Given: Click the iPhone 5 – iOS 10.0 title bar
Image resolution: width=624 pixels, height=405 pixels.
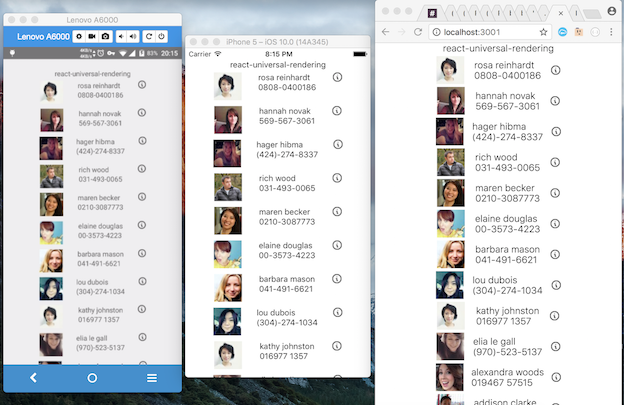Looking at the screenshot, I should 277,42.
